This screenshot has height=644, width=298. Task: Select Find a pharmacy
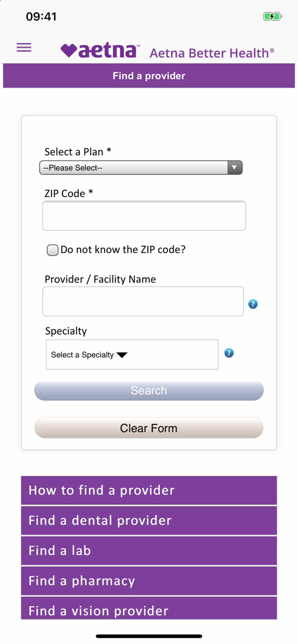(x=149, y=581)
